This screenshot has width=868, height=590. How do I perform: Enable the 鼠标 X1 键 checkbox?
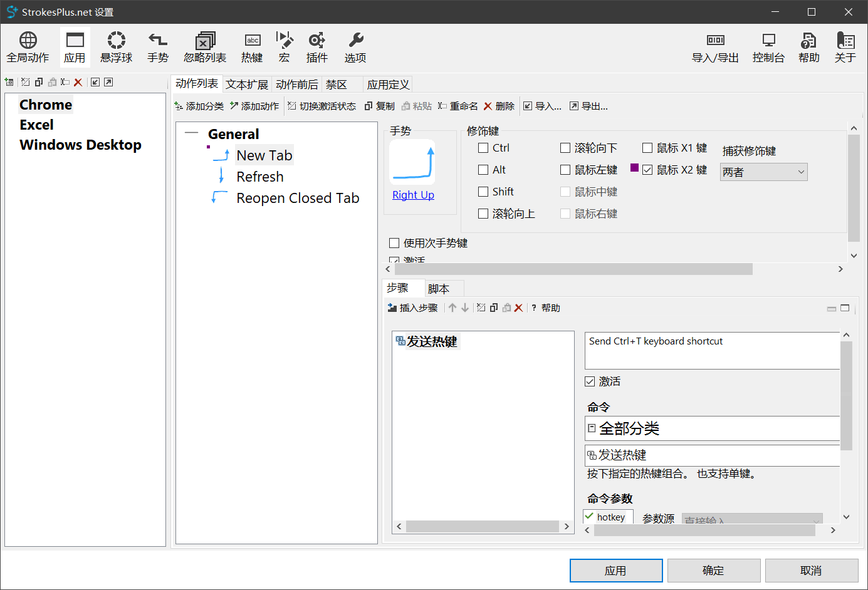(647, 148)
